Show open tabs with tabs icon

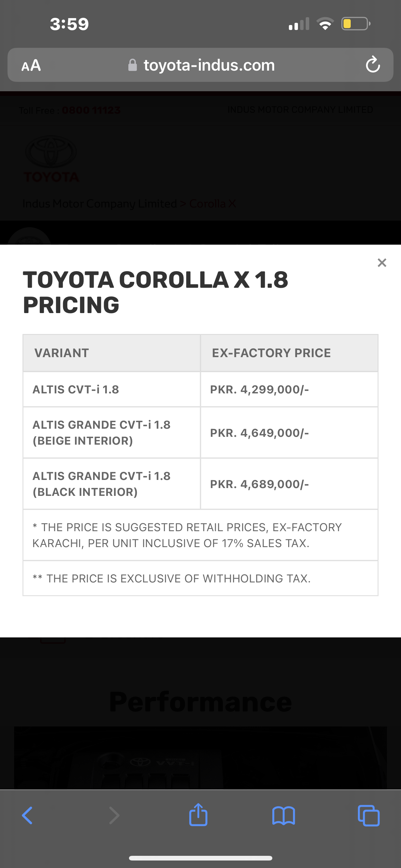[x=369, y=816]
